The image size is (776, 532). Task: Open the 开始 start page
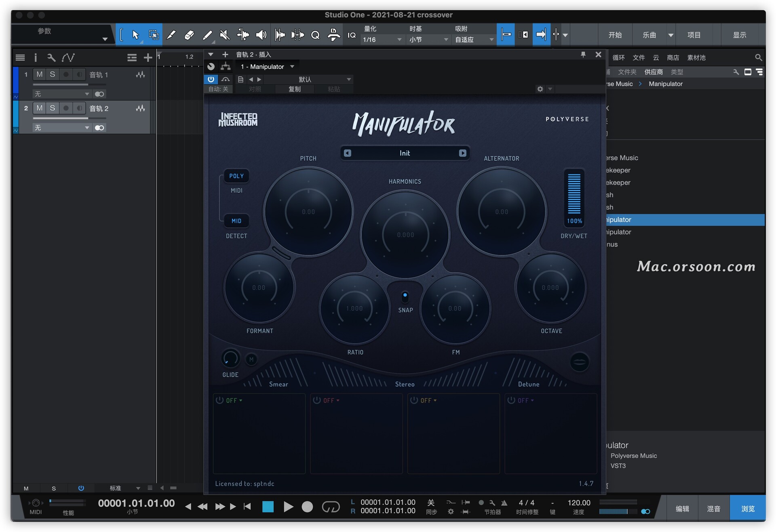pos(615,35)
